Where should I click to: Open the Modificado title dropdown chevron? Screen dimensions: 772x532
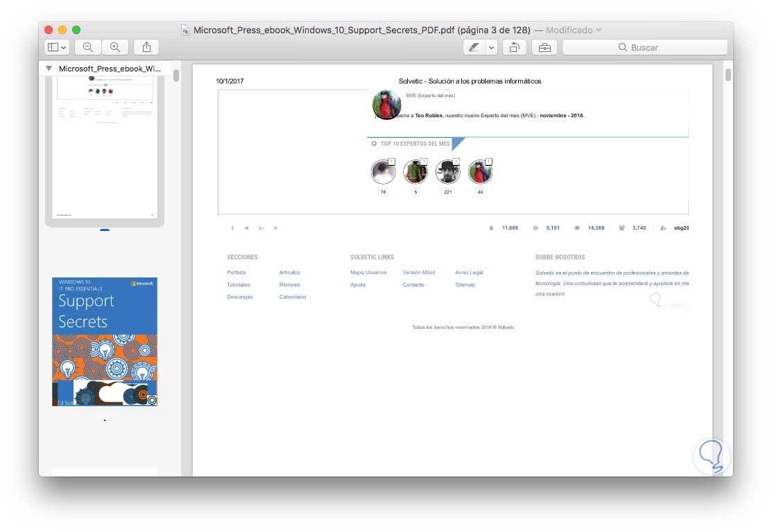point(599,30)
